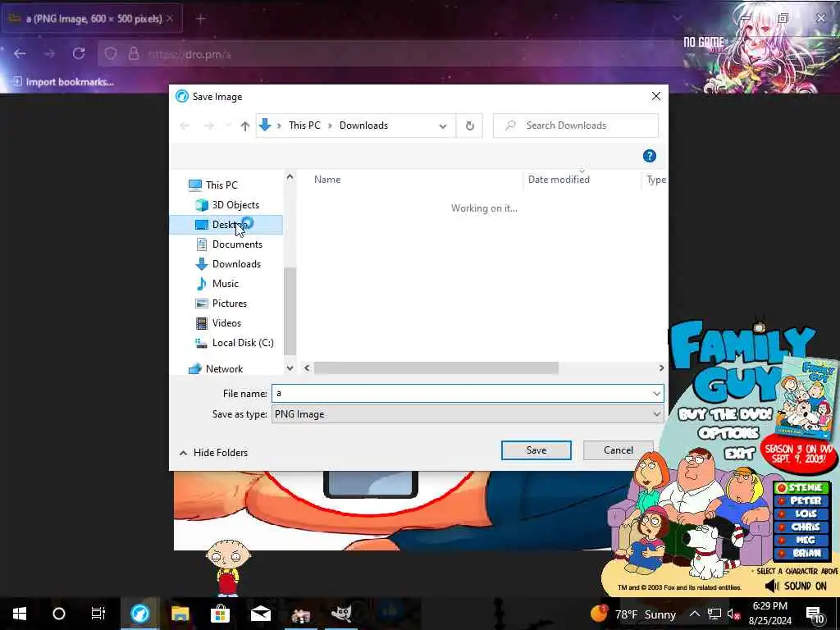Cancel the Save Image dialog
Viewport: 840px width, 630px height.
618,450
